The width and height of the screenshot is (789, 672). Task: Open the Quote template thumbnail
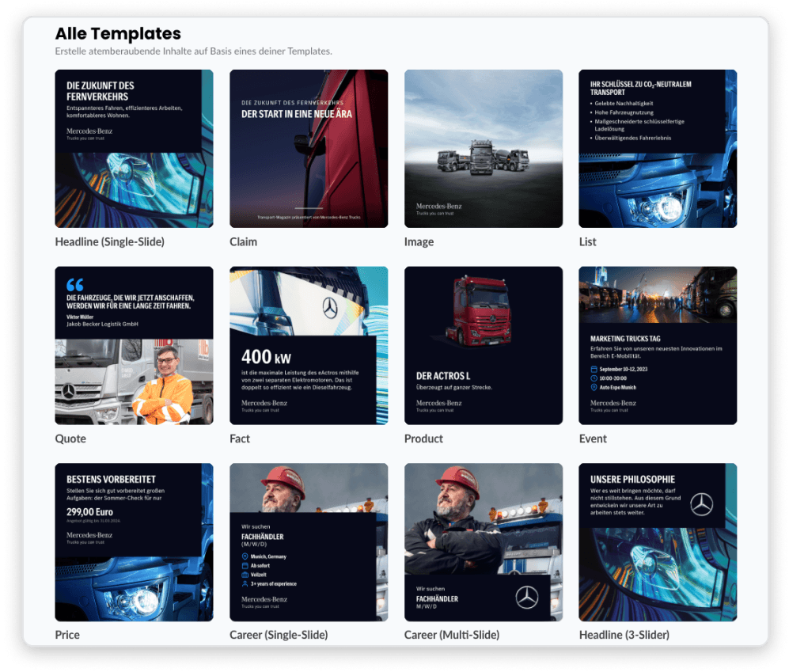coord(134,345)
